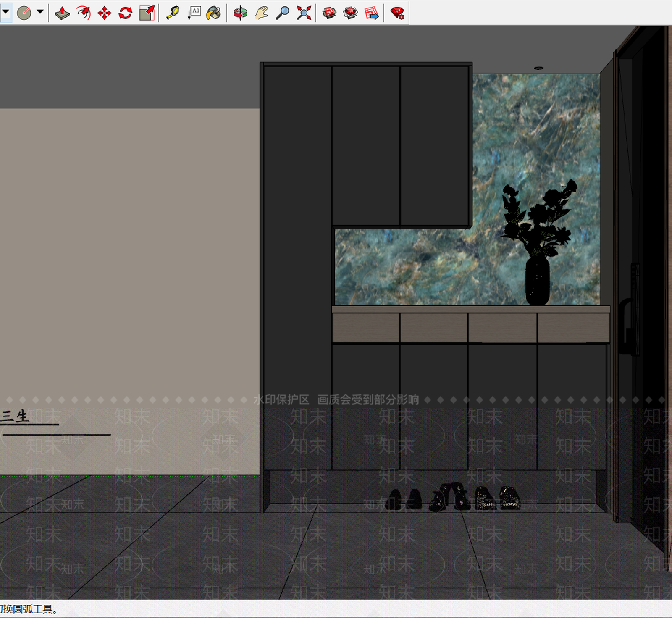Viewport: 672px width, 618px height.
Task: Click the black vase in the model
Action: pyautogui.click(x=538, y=280)
